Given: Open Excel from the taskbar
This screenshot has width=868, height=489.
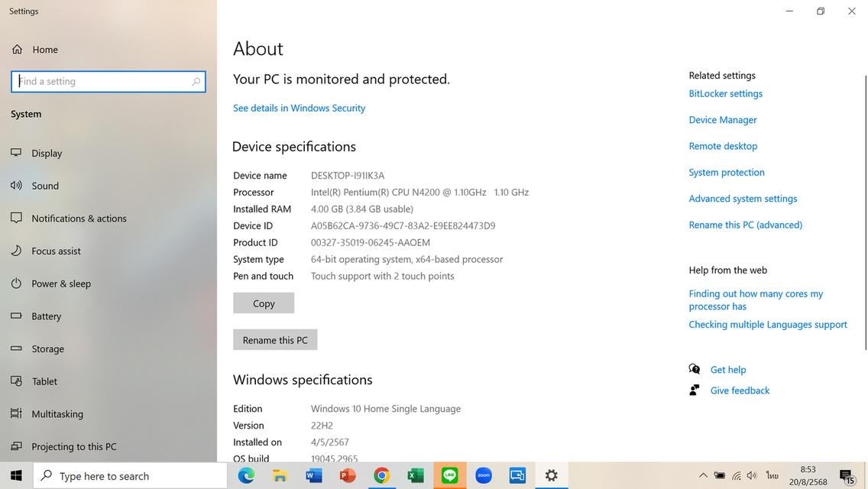Looking at the screenshot, I should pos(415,476).
